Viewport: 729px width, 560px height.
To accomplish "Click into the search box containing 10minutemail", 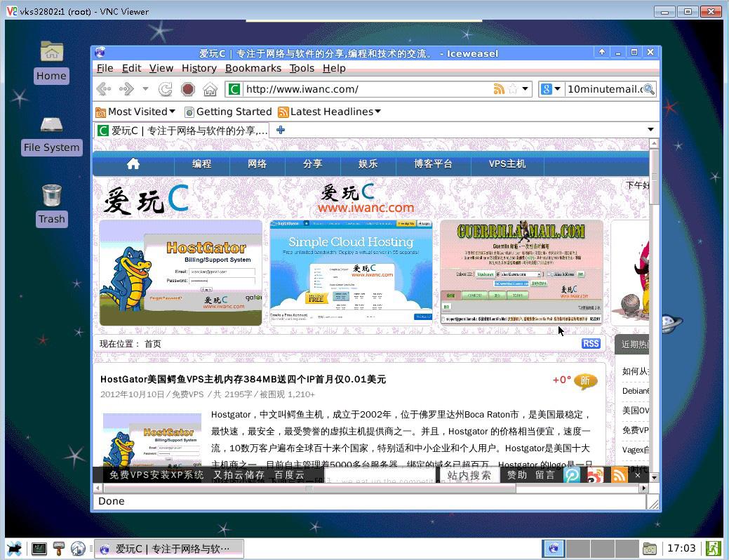I will point(604,89).
